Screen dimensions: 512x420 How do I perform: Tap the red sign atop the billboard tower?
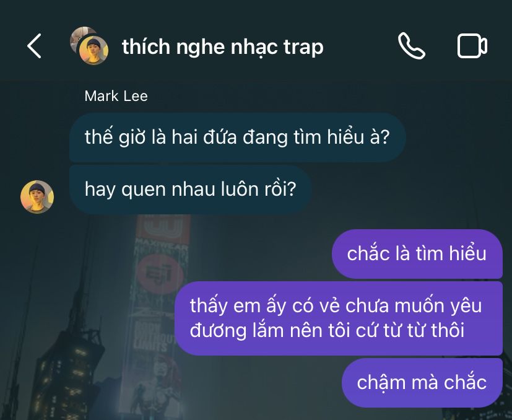162,228
